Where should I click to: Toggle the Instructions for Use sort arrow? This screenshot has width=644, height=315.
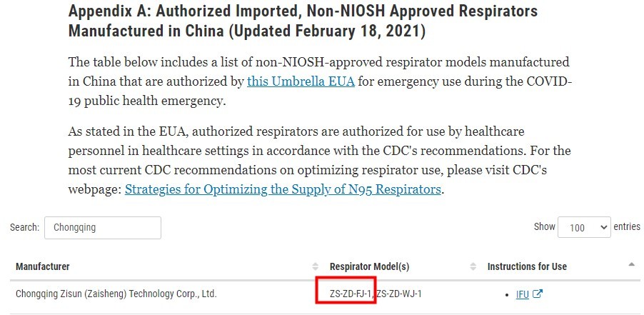tap(631, 265)
